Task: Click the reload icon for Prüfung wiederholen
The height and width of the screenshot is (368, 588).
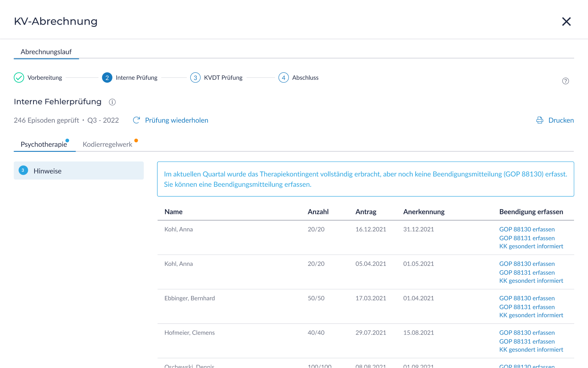Action: [x=136, y=120]
